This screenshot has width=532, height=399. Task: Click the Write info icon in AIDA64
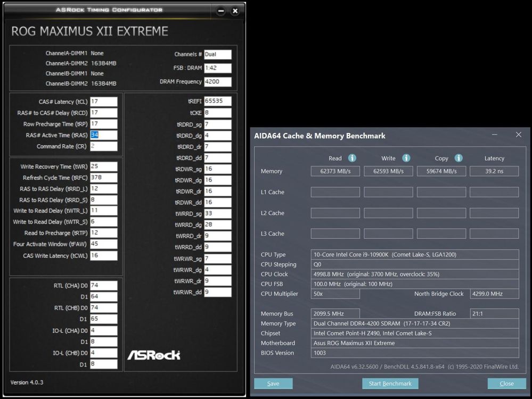[406, 158]
